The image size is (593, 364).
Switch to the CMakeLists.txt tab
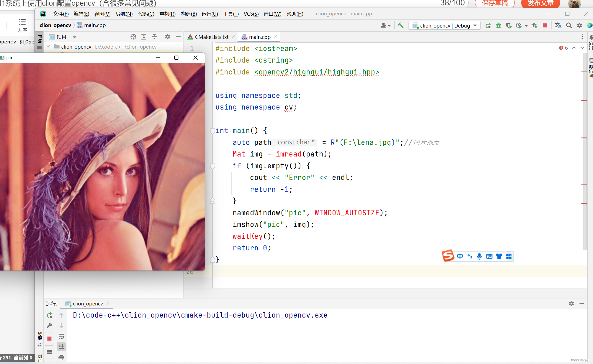(x=211, y=37)
